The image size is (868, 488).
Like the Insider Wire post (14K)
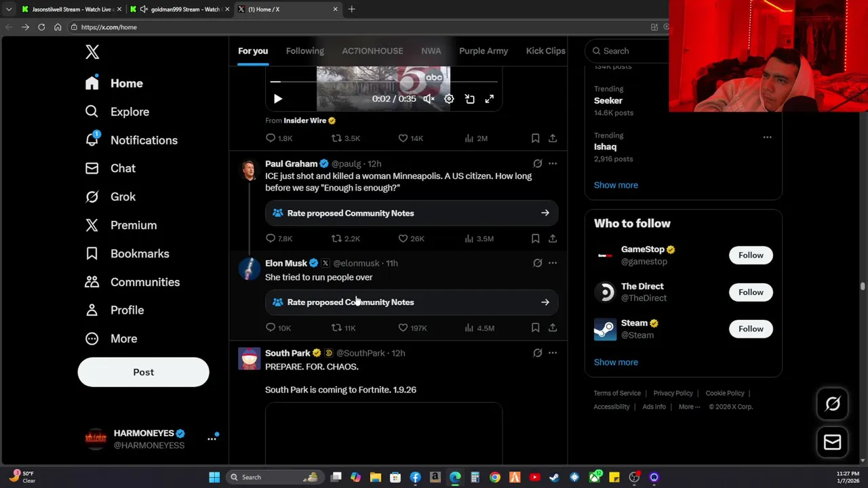tap(410, 138)
